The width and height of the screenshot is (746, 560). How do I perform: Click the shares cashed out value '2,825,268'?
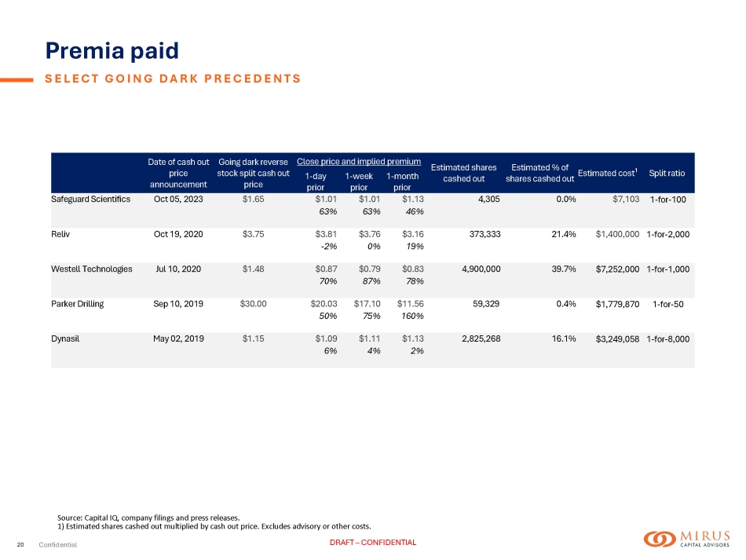click(481, 339)
